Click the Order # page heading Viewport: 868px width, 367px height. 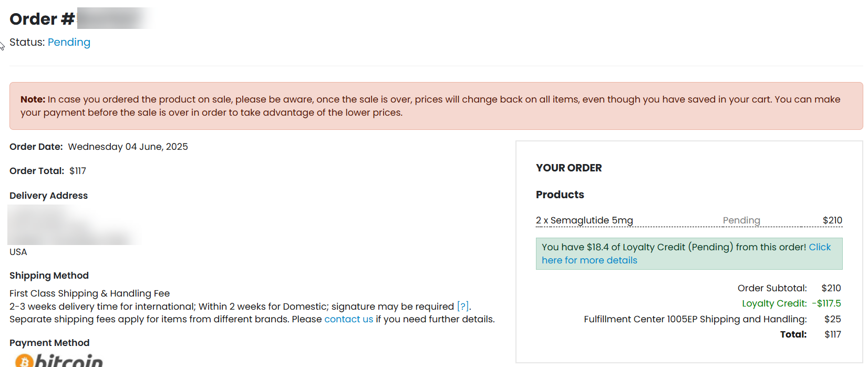coord(42,19)
